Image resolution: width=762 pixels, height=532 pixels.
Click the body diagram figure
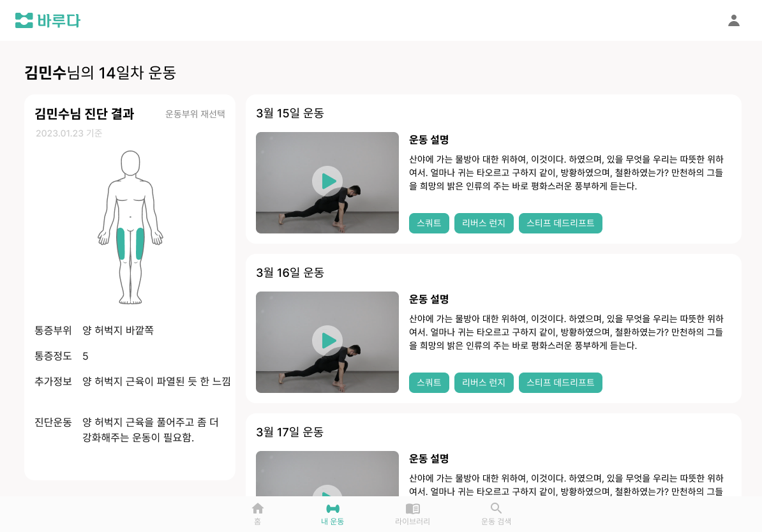130,227
